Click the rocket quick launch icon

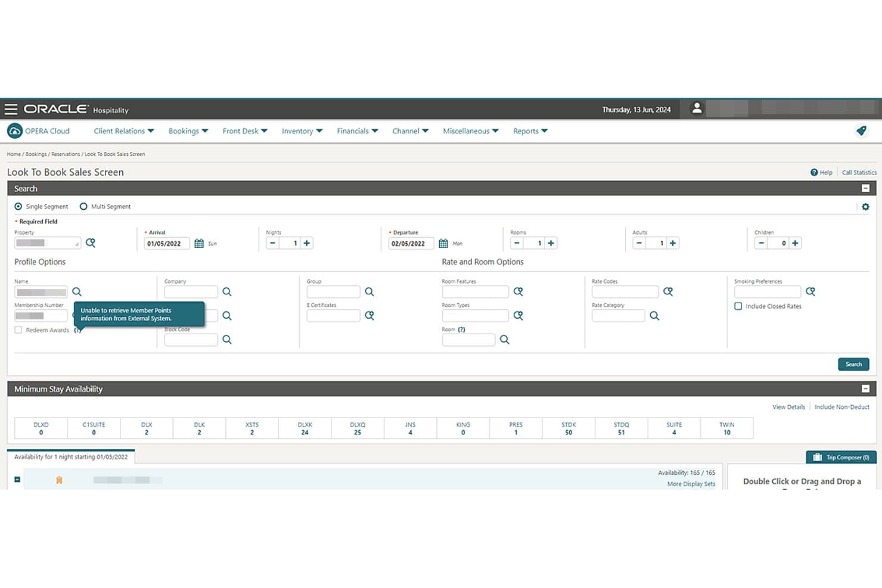click(x=861, y=130)
